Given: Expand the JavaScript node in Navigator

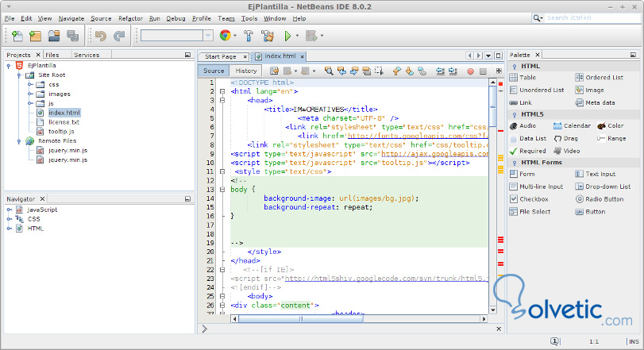Looking at the screenshot, I should (x=10, y=210).
